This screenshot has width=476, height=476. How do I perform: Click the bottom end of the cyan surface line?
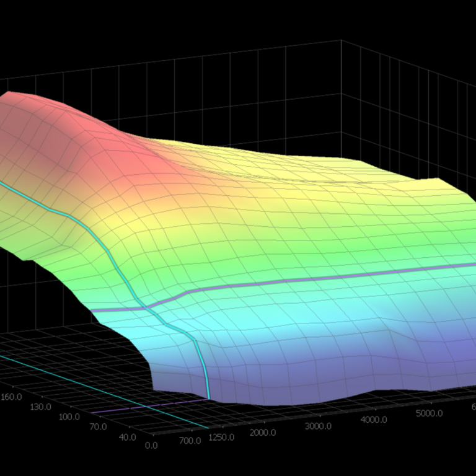pyautogui.click(x=208, y=397)
